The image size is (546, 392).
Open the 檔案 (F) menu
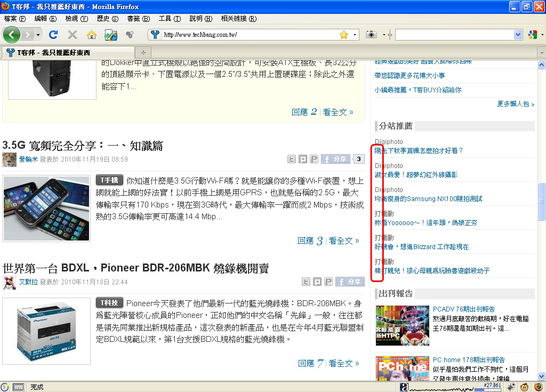point(14,19)
